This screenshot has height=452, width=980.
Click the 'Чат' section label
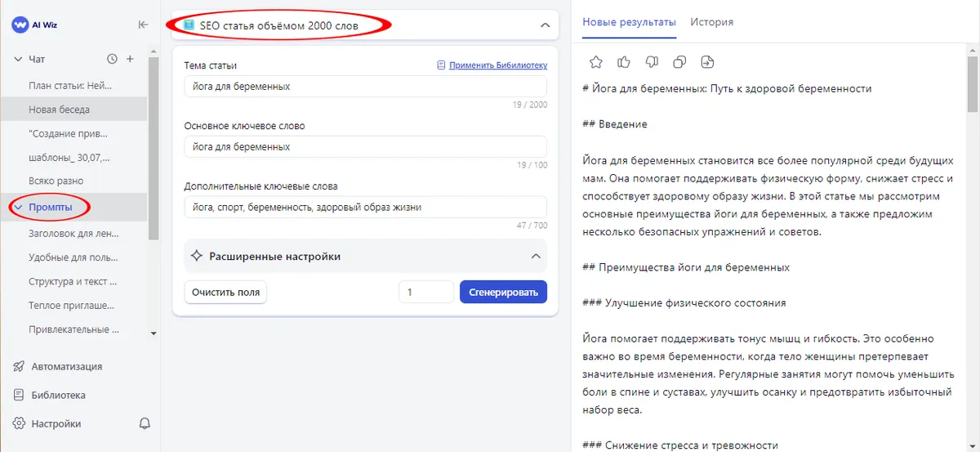[37, 59]
